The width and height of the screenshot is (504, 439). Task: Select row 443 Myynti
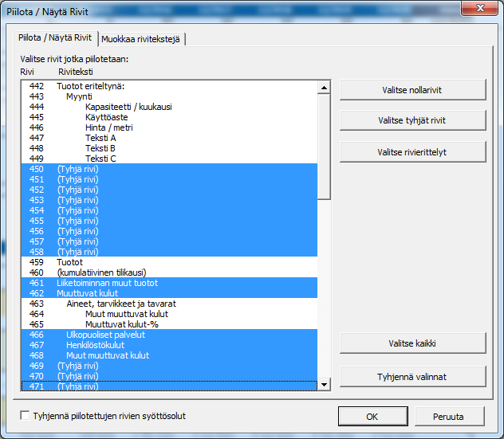coord(169,96)
